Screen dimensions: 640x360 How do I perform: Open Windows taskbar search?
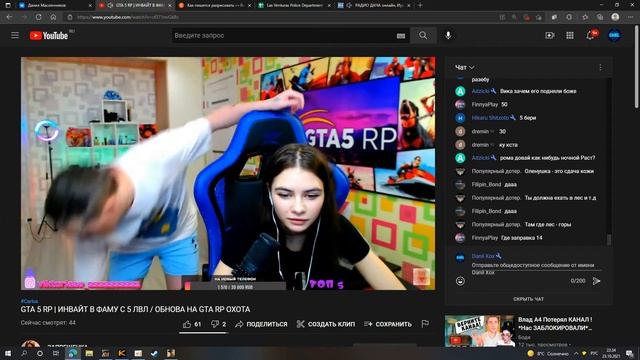pyautogui.click(x=24, y=353)
